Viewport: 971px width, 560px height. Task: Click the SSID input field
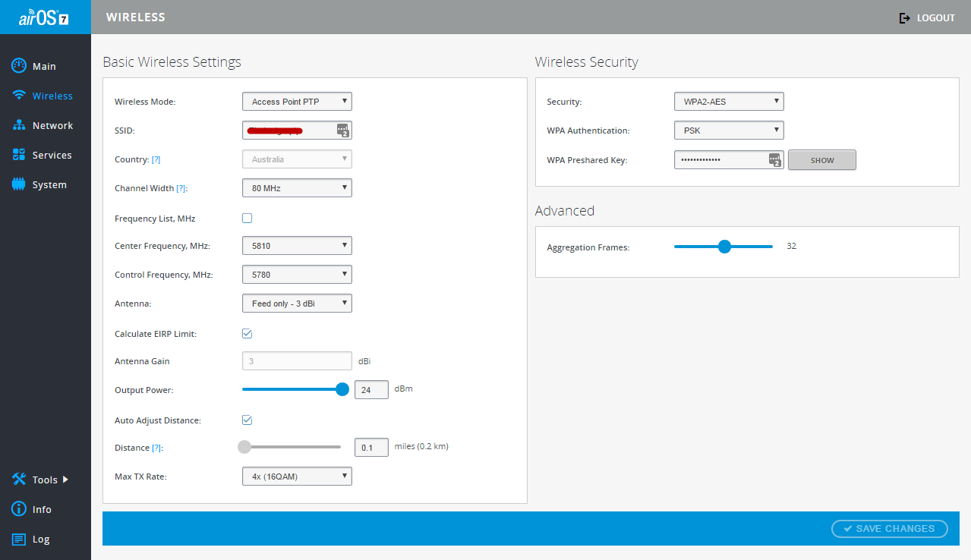click(297, 131)
